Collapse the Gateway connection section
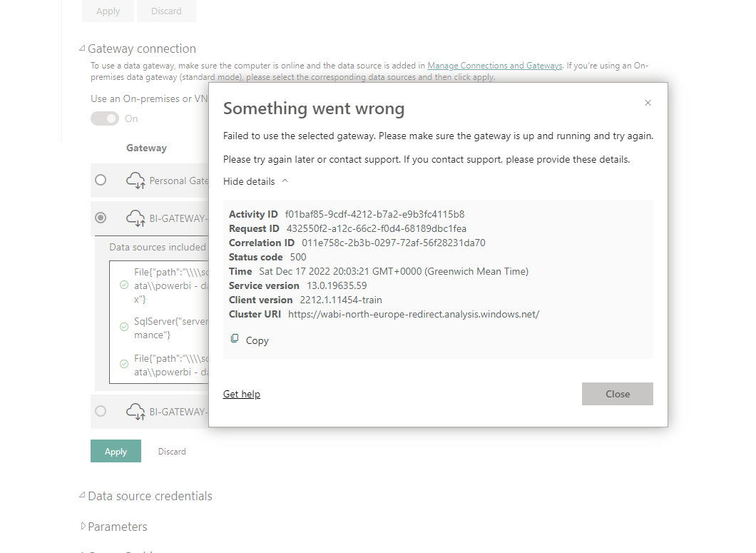The width and height of the screenshot is (756, 553). pos(83,49)
